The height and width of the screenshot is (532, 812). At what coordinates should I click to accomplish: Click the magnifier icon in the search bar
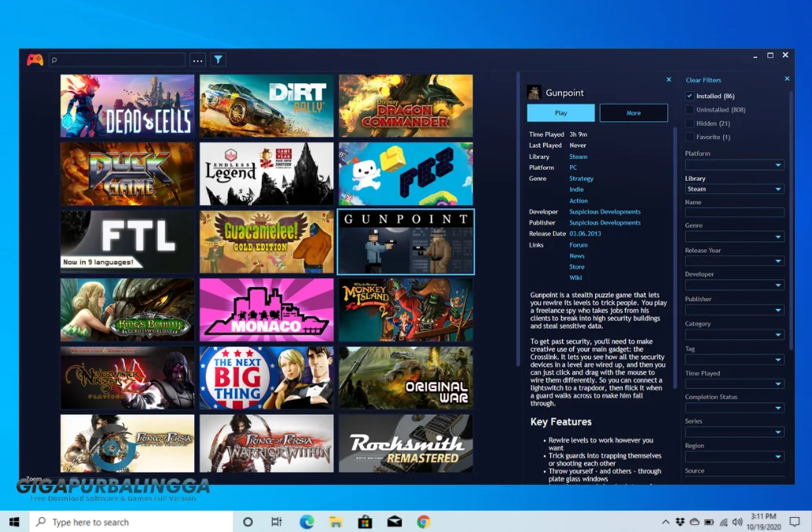pyautogui.click(x=53, y=59)
